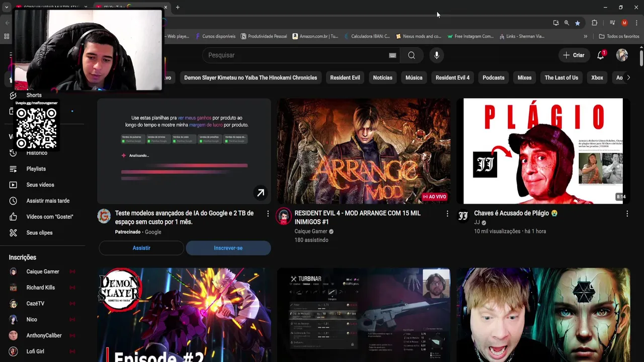The height and width of the screenshot is (362, 644).
Task: Click the Criar button
Action: pyautogui.click(x=574, y=55)
